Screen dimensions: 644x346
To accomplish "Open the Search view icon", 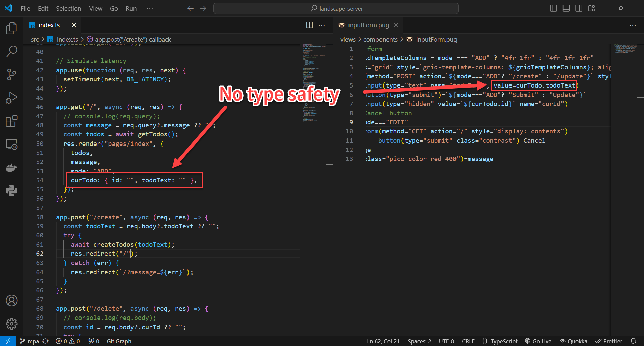I will [11, 51].
